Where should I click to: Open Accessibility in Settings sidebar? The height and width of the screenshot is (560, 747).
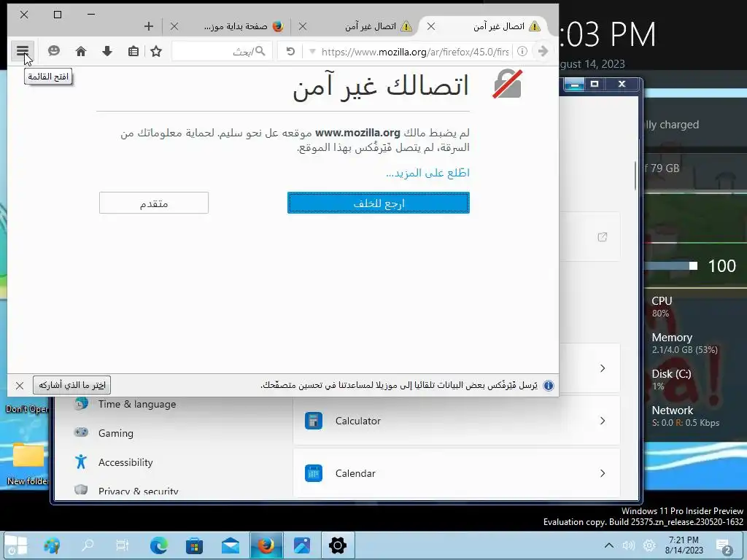coord(125,462)
